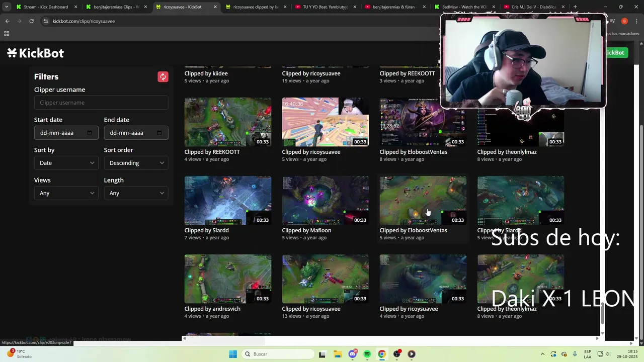Open ricoysuavee clip with 5 views
This screenshot has height=362, width=644.
pos(326,122)
